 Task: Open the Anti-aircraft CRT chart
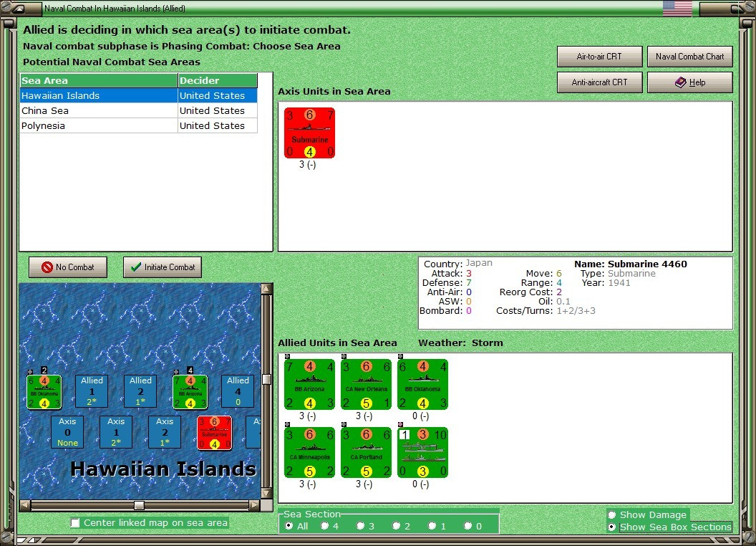599,82
